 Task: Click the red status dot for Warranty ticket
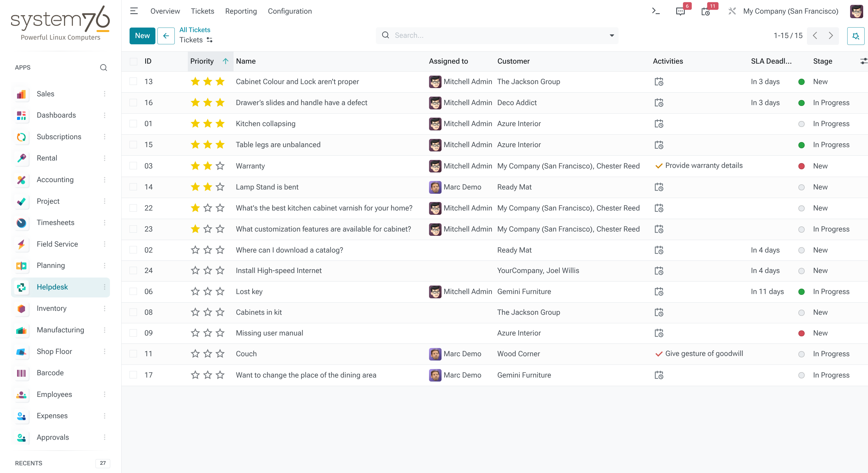pyautogui.click(x=802, y=166)
